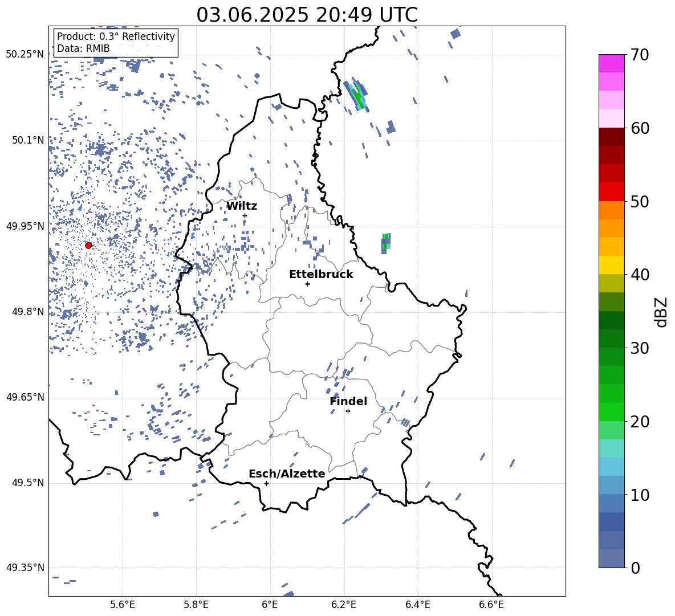Click the 49.8°N latitude label
Image resolution: width=675 pixels, height=616 pixels.
tap(28, 312)
